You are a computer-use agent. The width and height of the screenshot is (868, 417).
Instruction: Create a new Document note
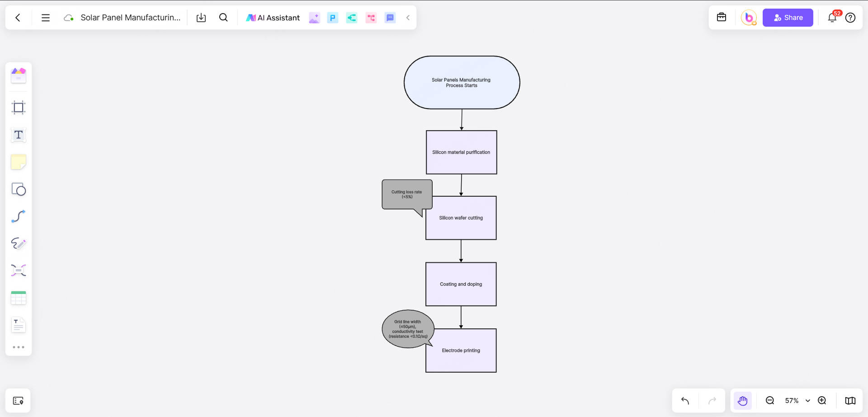click(19, 324)
